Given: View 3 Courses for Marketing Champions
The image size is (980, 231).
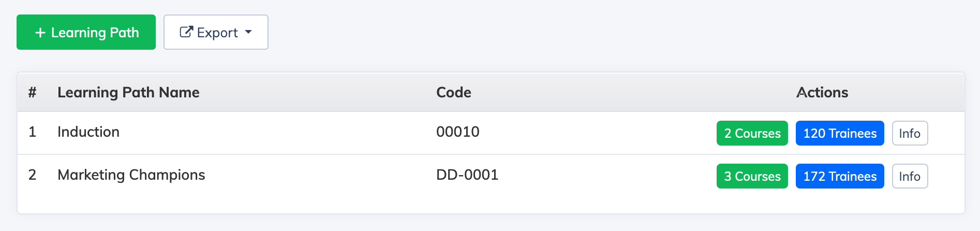Looking at the screenshot, I should pos(752,176).
